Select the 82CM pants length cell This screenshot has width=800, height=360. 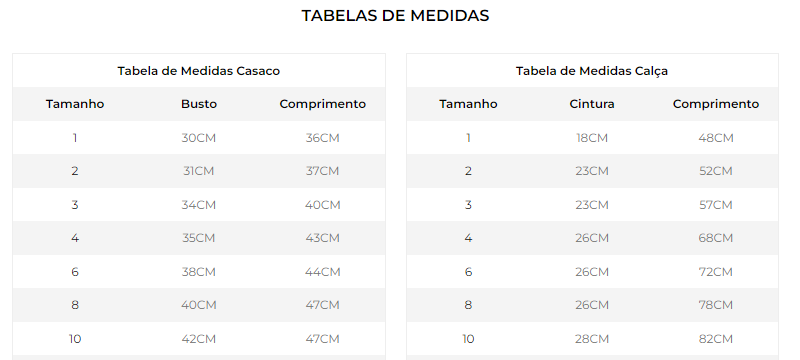tap(716, 339)
